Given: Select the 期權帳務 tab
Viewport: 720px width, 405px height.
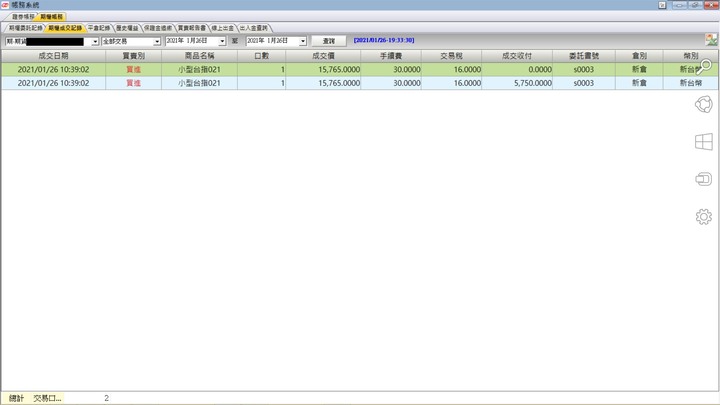Looking at the screenshot, I should (51, 17).
